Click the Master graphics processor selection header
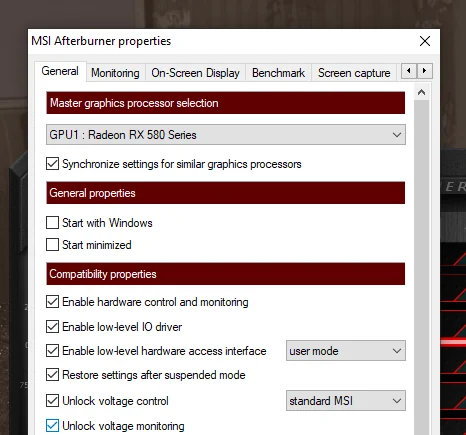The width and height of the screenshot is (466, 435). pyautogui.click(x=226, y=103)
